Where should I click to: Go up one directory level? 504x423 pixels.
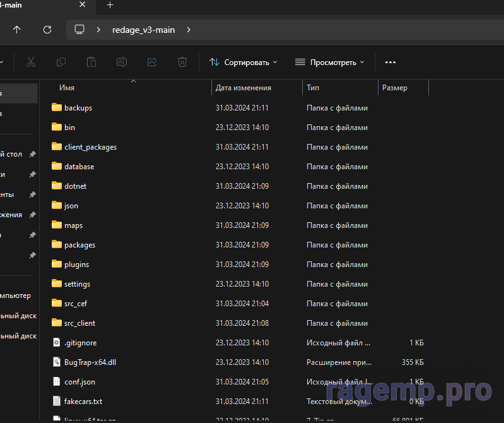click(x=17, y=30)
